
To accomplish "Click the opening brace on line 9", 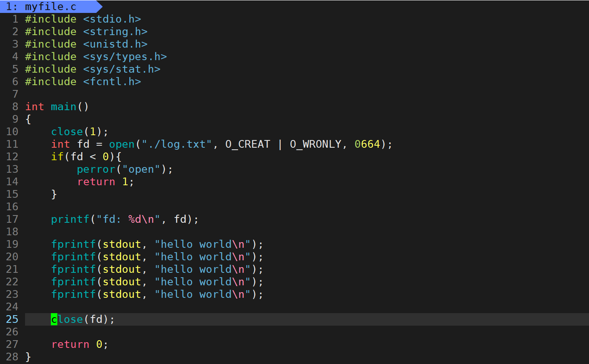I will click(x=28, y=119).
